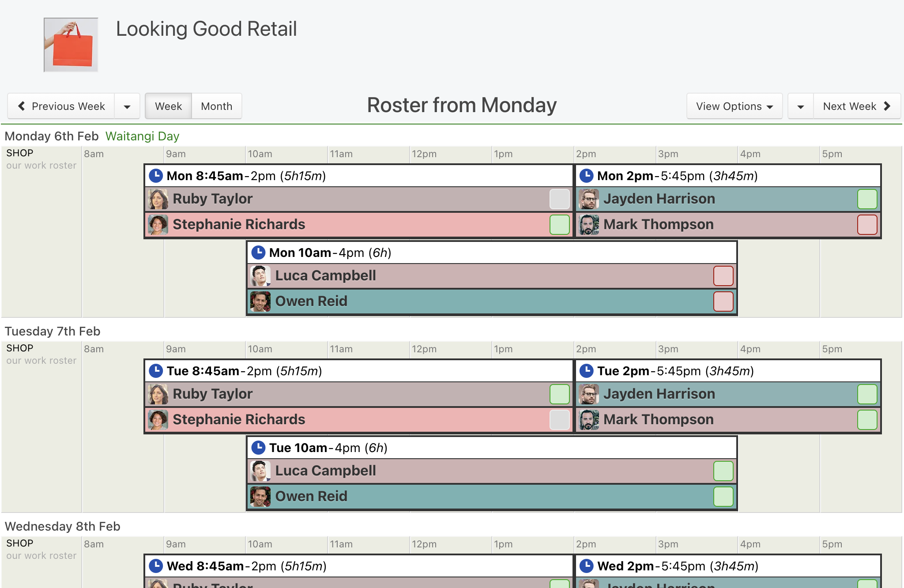
Task: Open the View Options dropdown
Action: pos(734,106)
